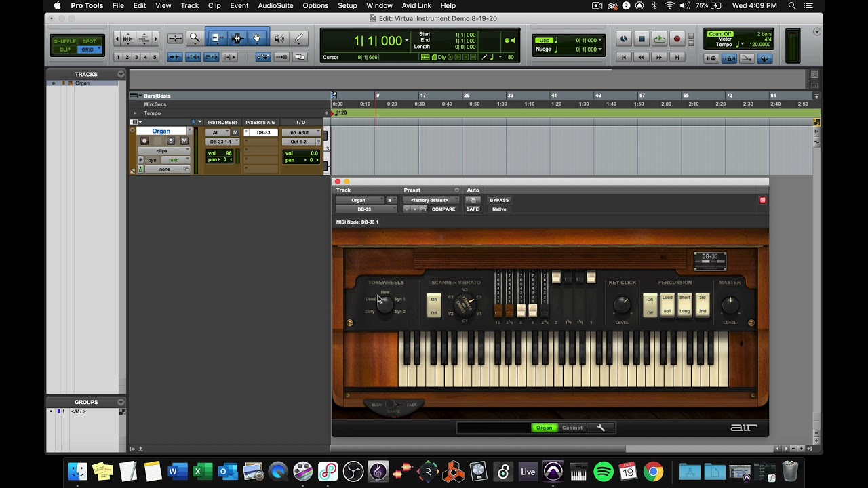
Task: Open the DB-33 wrench settings page
Action: pyautogui.click(x=601, y=428)
